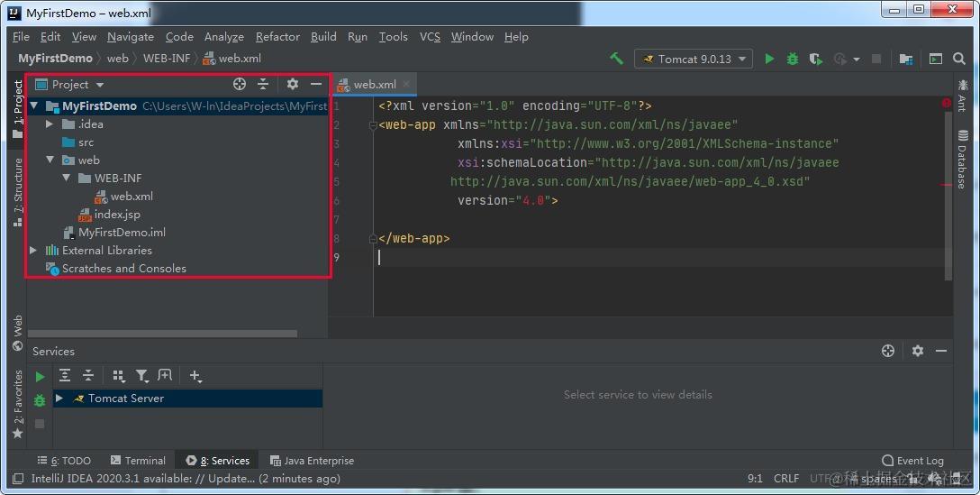Open the VCS menu
Screen dimensions: 980x495
(430, 37)
